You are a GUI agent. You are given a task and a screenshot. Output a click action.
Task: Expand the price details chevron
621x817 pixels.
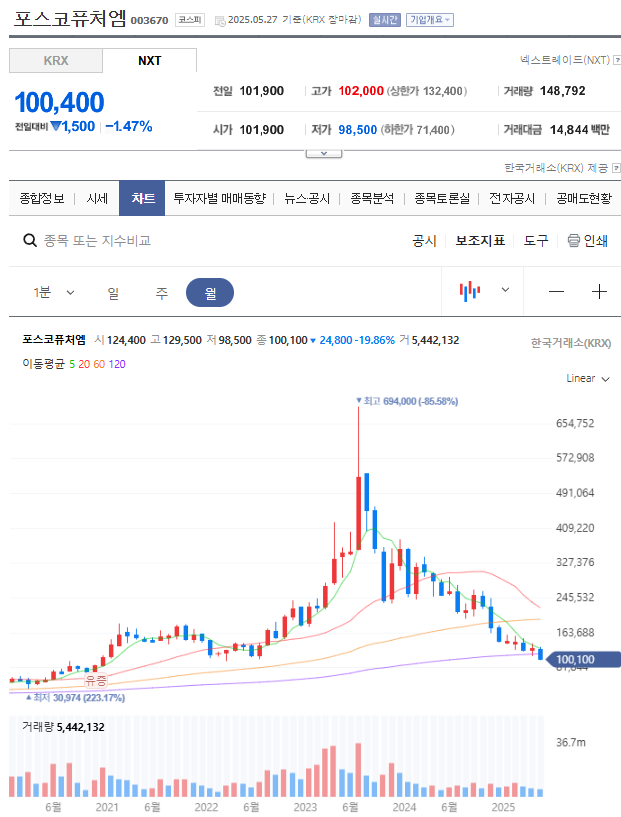pyautogui.click(x=324, y=153)
